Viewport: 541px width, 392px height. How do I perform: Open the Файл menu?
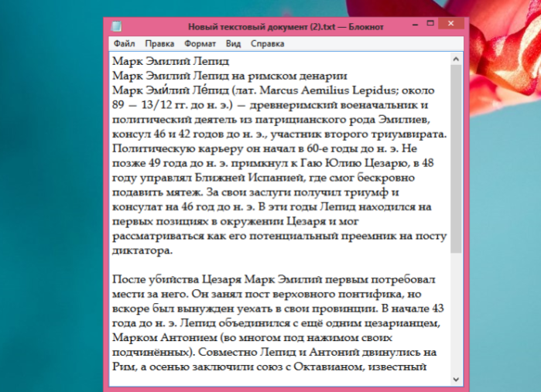124,44
